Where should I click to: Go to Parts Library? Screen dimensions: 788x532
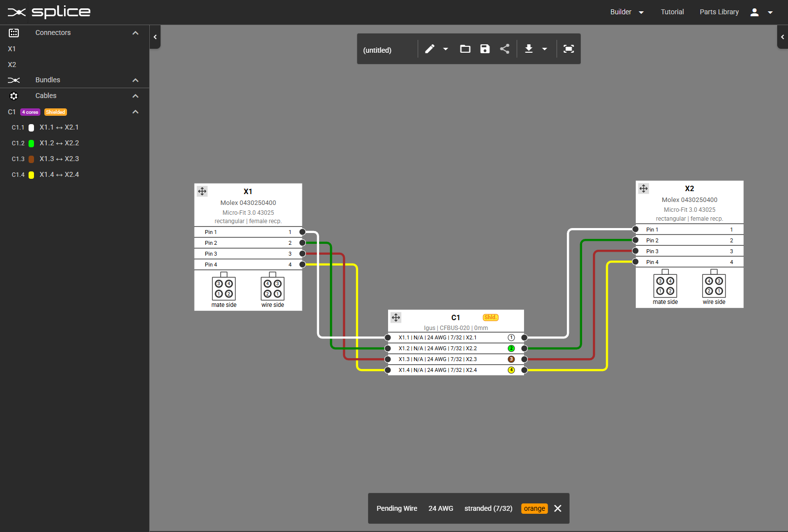(719, 12)
